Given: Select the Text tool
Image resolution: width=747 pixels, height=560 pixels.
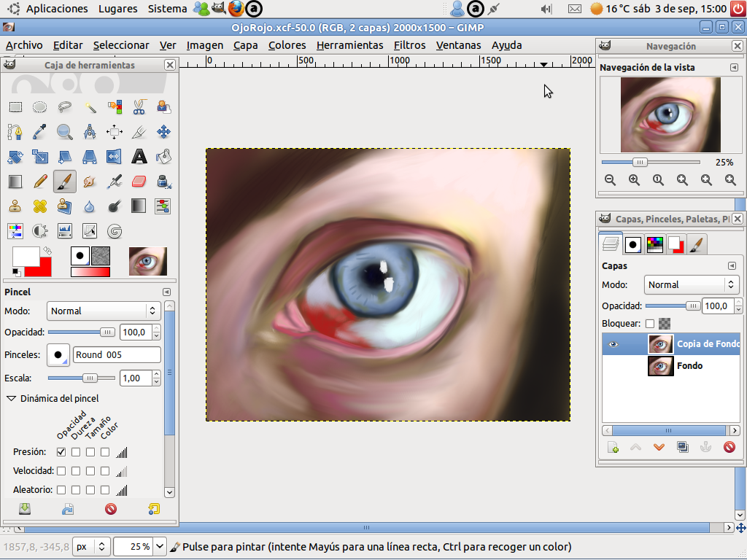Looking at the screenshot, I should (139, 156).
